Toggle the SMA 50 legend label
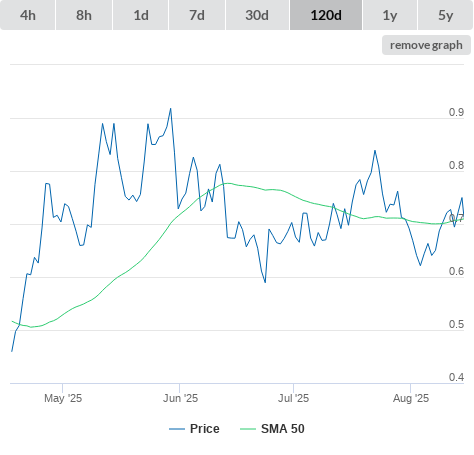Viewport: 474px width, 455px height. coord(283,429)
